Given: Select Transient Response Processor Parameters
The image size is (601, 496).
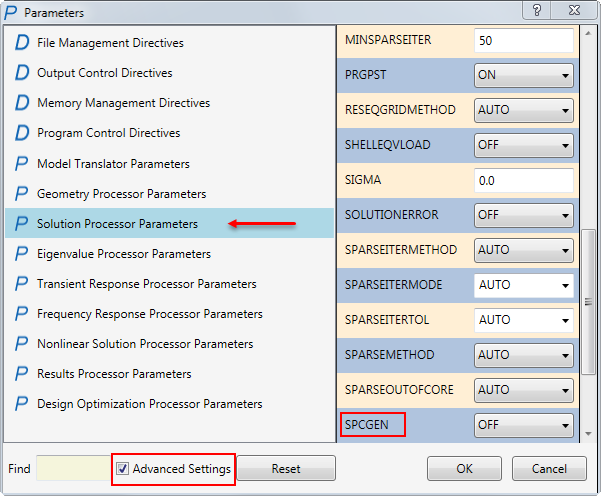Looking at the screenshot, I should tap(146, 284).
